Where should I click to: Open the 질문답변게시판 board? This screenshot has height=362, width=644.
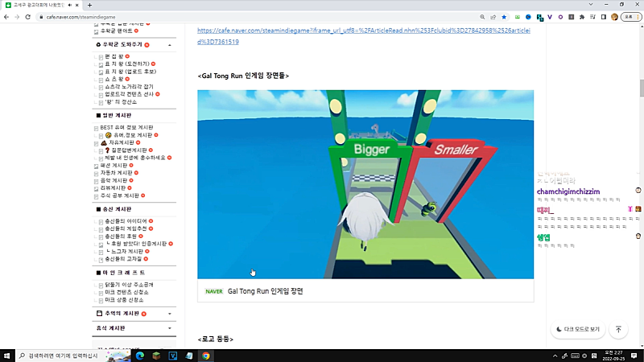pyautogui.click(x=129, y=150)
